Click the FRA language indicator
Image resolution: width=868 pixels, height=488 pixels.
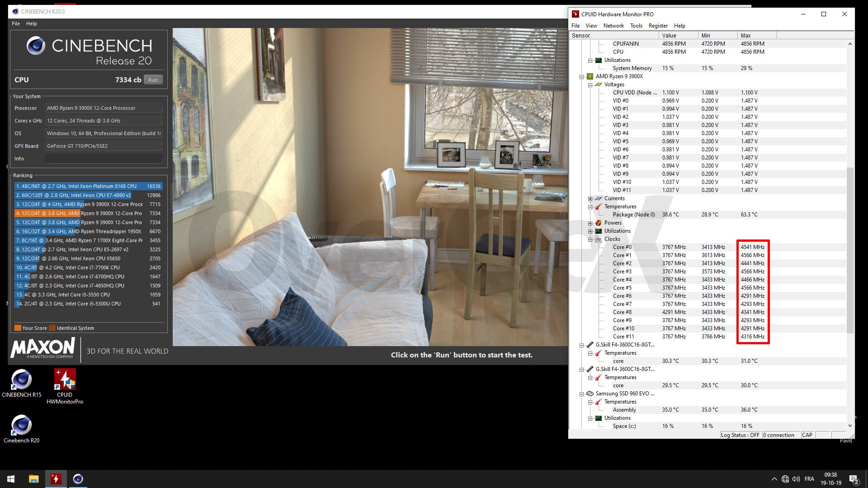click(x=809, y=479)
